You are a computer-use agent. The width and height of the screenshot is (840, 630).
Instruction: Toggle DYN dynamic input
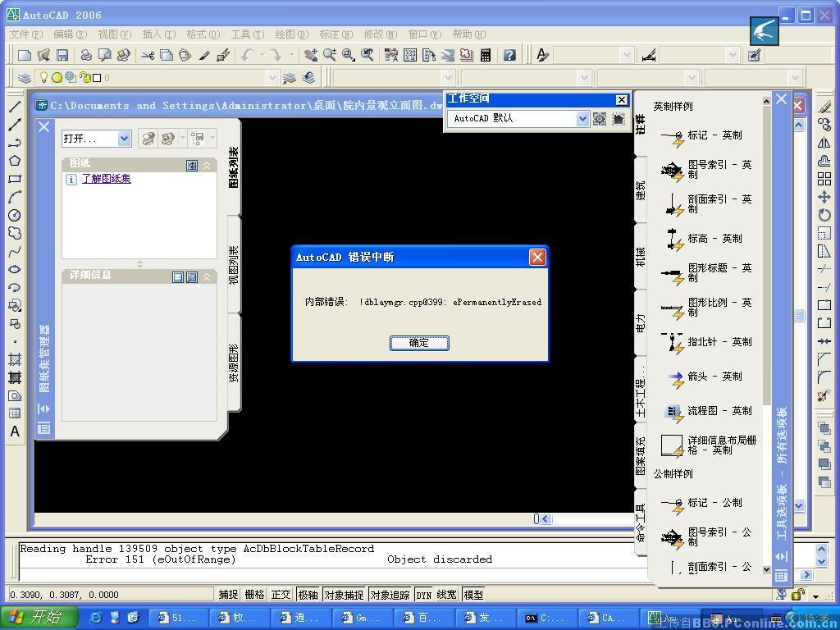[424, 595]
